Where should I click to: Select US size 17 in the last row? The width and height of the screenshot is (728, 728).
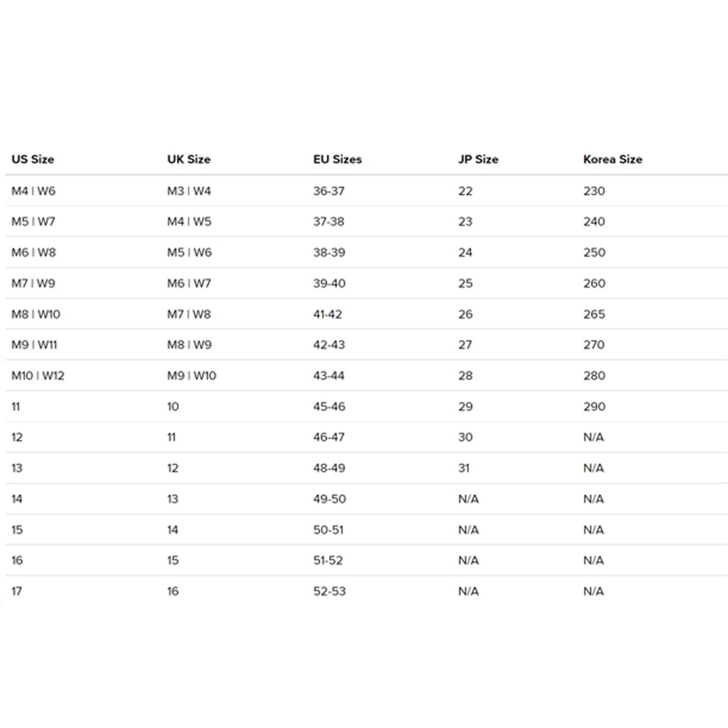click(17, 591)
